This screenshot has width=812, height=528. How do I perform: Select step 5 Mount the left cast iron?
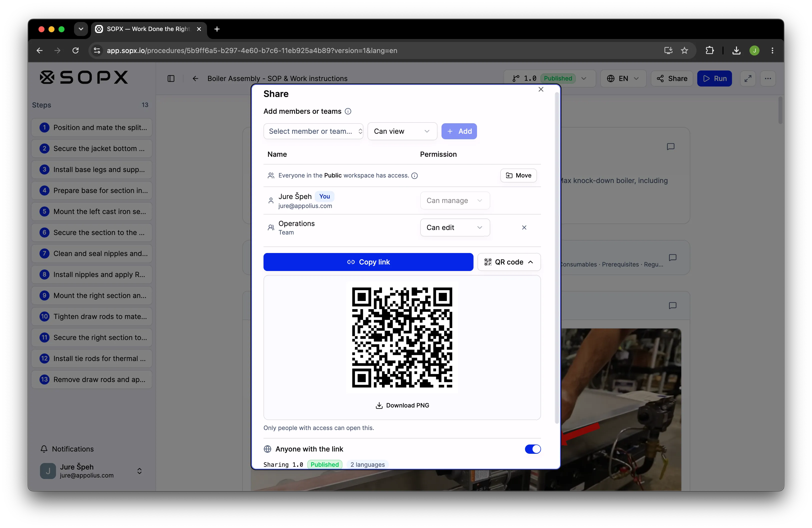pyautogui.click(x=92, y=211)
